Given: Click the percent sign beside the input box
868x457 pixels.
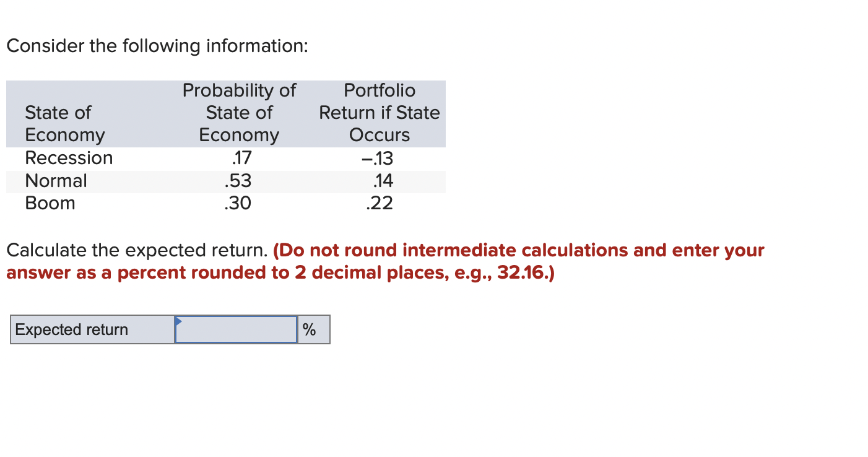Looking at the screenshot, I should [x=311, y=329].
